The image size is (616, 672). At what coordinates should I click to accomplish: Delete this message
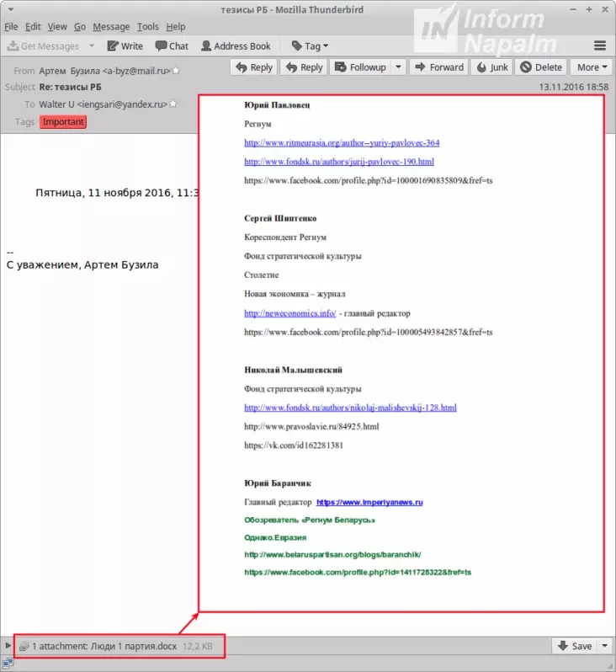point(541,67)
